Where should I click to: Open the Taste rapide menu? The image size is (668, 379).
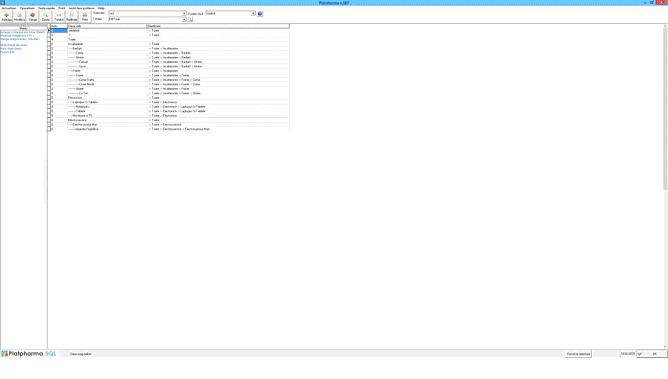coord(46,8)
